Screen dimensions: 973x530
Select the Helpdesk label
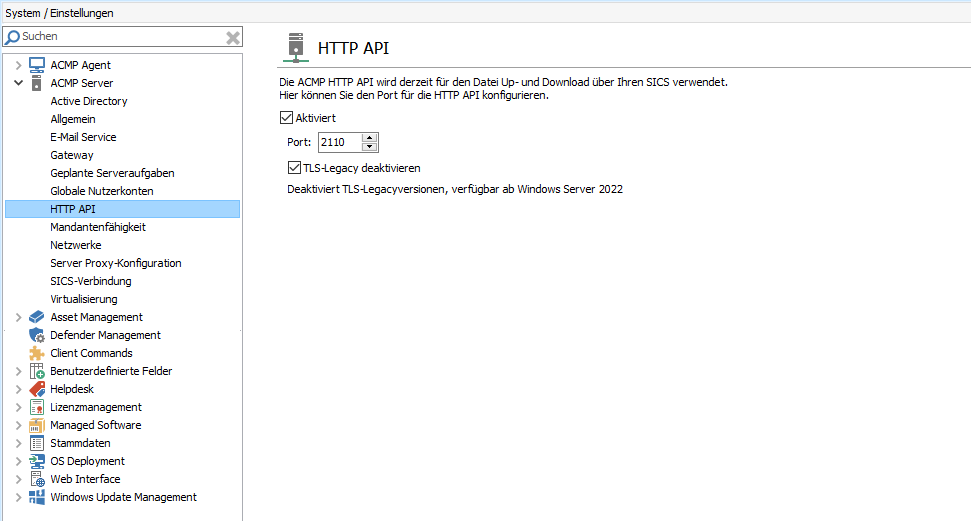click(72, 389)
